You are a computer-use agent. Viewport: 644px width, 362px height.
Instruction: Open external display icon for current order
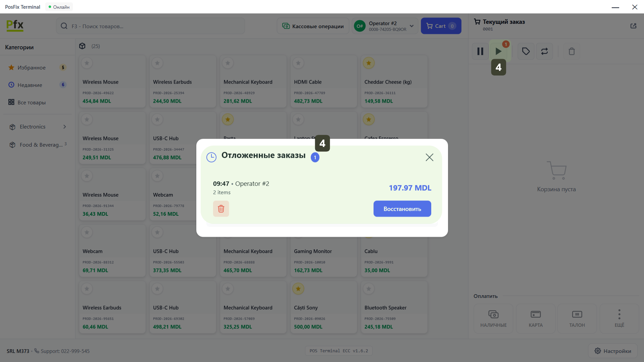633,26
